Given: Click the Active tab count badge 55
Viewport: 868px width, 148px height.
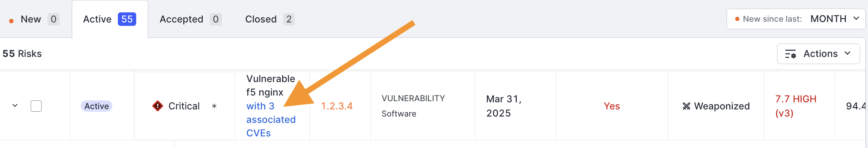Looking at the screenshot, I should pos(127,19).
